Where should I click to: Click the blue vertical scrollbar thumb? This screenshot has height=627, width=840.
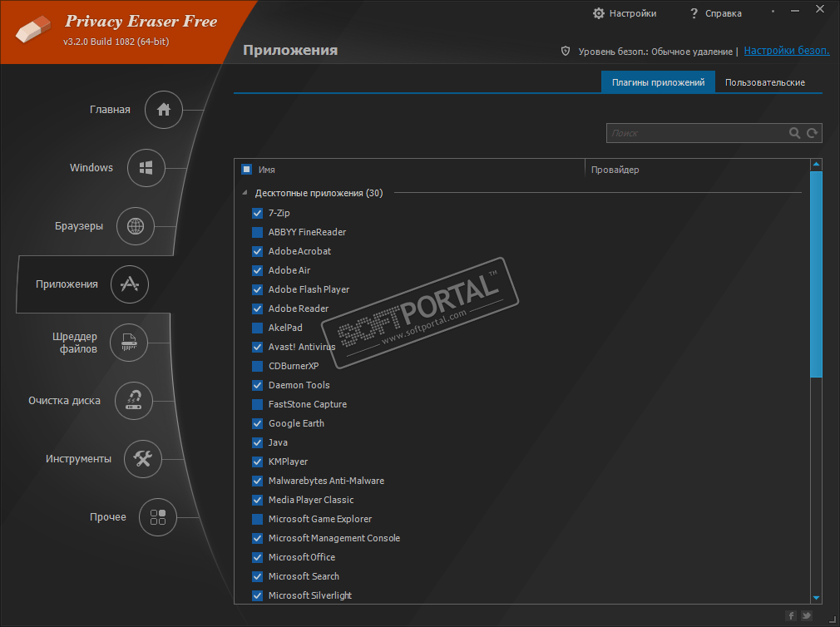816,274
